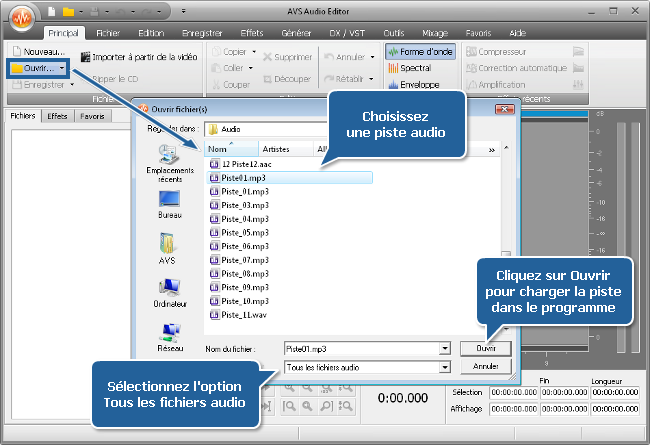Image resolution: width=650 pixels, height=445 pixels.
Task: Expand the Ouvrir button dropdown arrow
Action: click(x=62, y=68)
